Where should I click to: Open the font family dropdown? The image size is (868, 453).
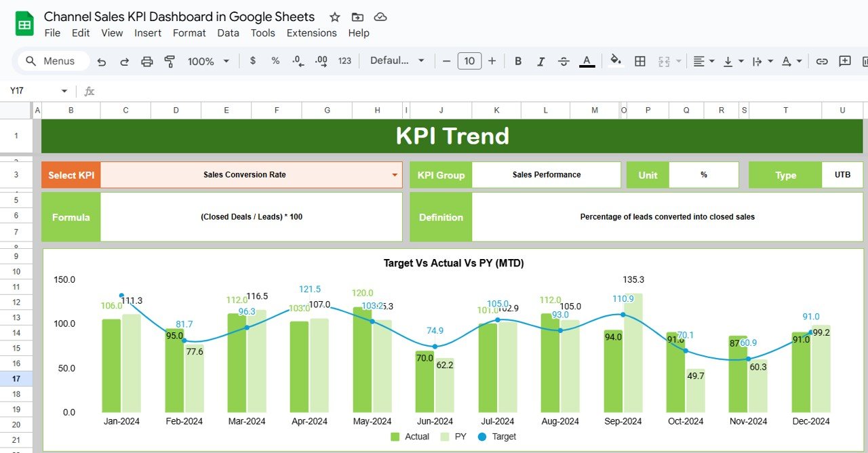397,61
